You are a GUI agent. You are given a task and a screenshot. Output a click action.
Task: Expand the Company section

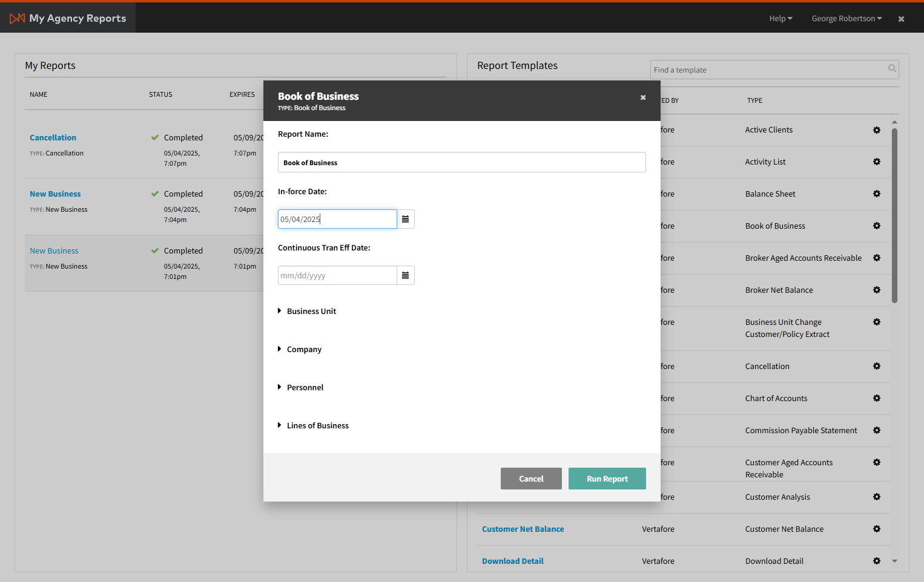coord(300,349)
